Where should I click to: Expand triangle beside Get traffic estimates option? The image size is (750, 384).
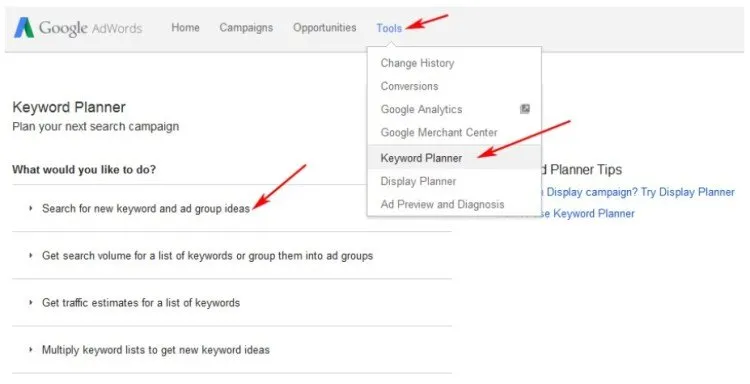(31, 302)
